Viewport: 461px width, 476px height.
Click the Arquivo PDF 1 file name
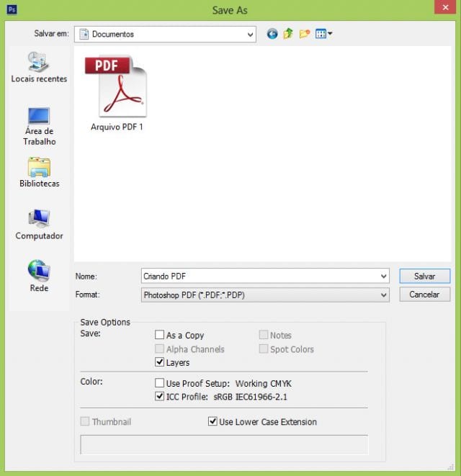(x=117, y=127)
